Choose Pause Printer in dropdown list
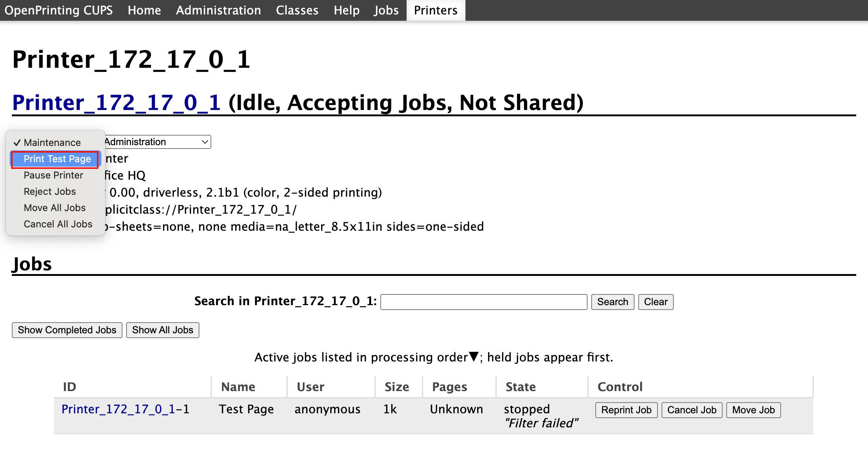This screenshot has height=457, width=868. click(x=53, y=176)
